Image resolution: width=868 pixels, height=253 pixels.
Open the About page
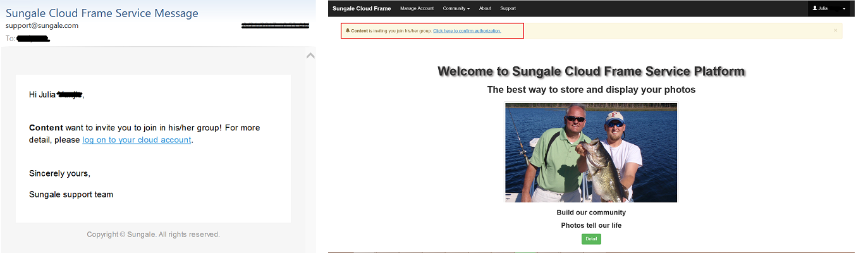[x=485, y=8]
